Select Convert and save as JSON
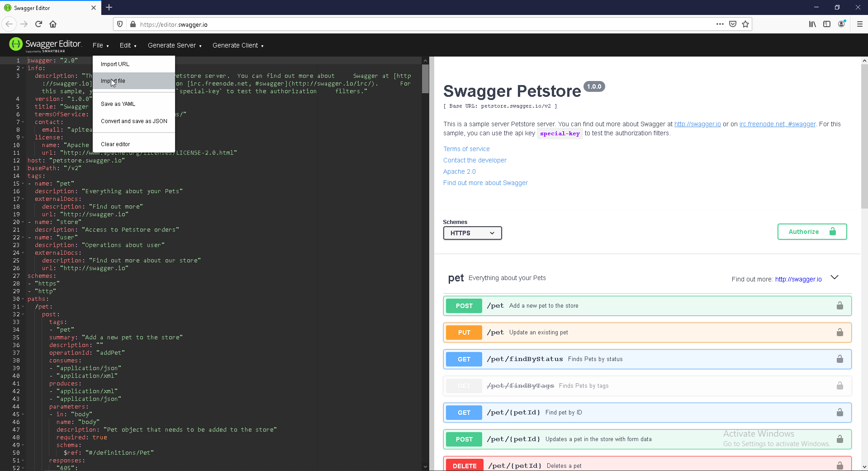 (x=134, y=121)
